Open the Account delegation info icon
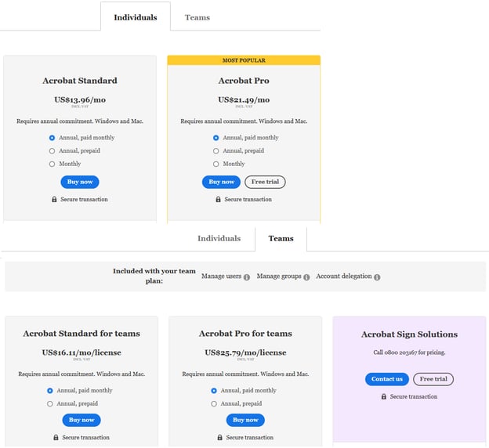This screenshot has width=489, height=448. [377, 276]
